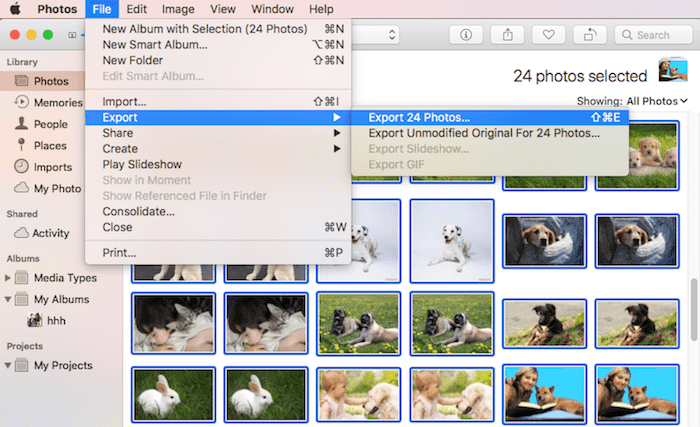Open the Showing All Photos dropdown

tap(633, 101)
